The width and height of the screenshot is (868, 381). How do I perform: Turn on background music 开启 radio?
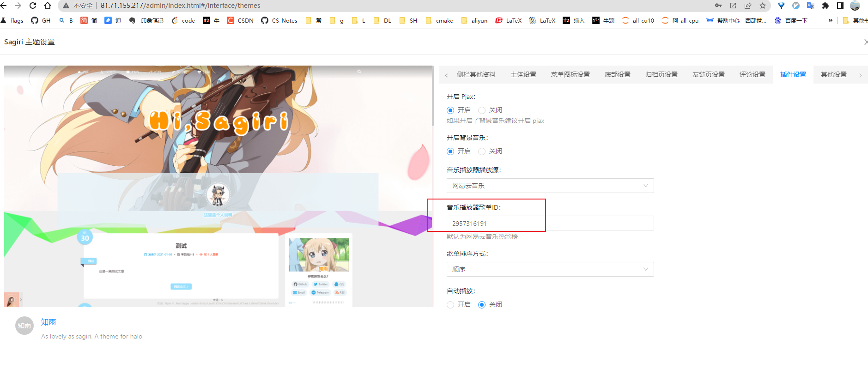pyautogui.click(x=450, y=151)
